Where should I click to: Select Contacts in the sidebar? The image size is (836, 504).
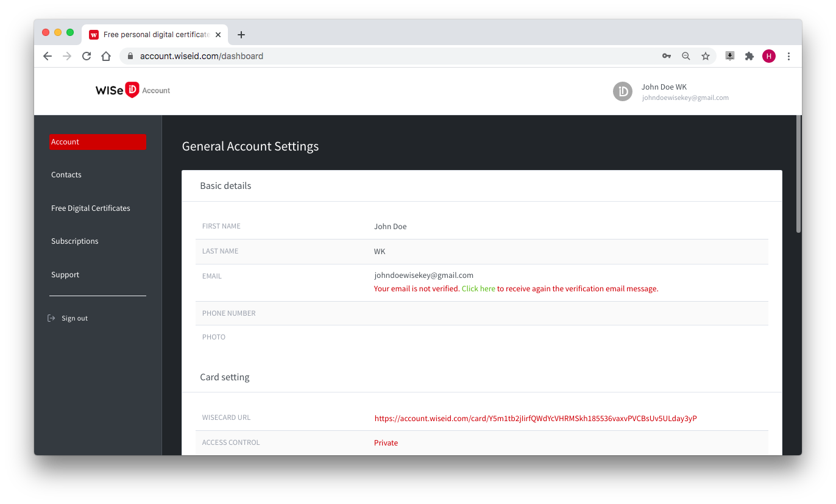coord(66,175)
